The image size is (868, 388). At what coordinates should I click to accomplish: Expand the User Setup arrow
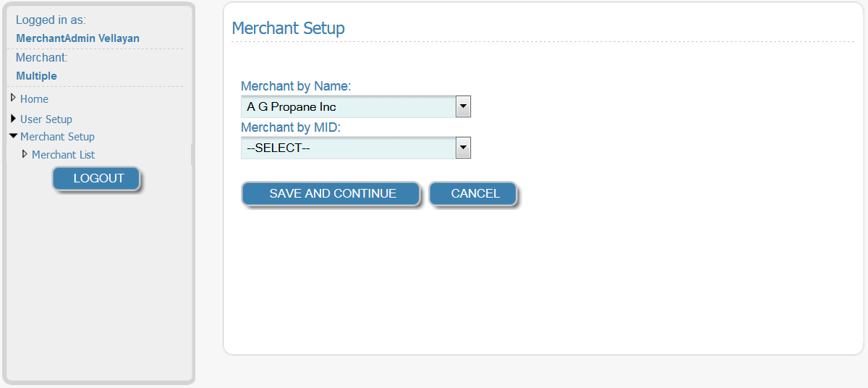tap(13, 118)
